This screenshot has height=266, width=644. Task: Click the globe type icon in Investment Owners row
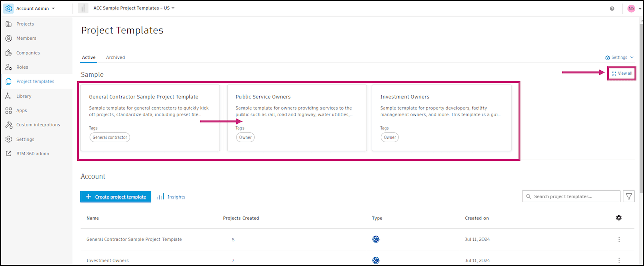[376, 260]
